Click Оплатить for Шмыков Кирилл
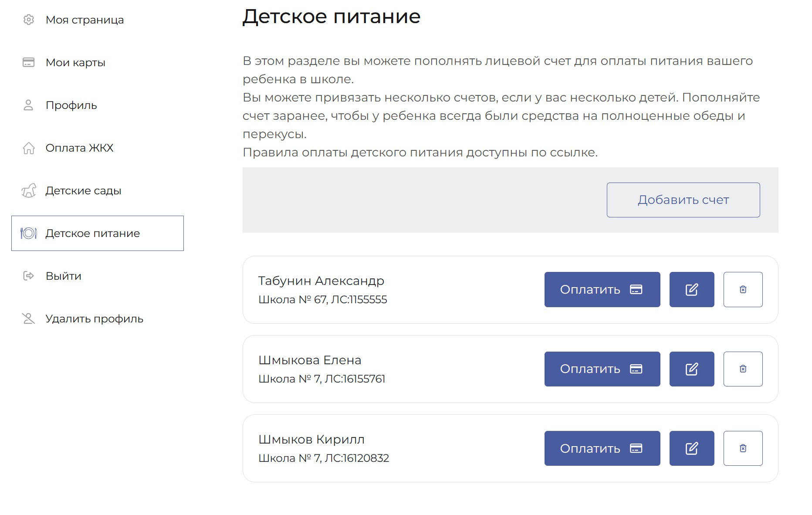The image size is (812, 515). click(x=602, y=448)
